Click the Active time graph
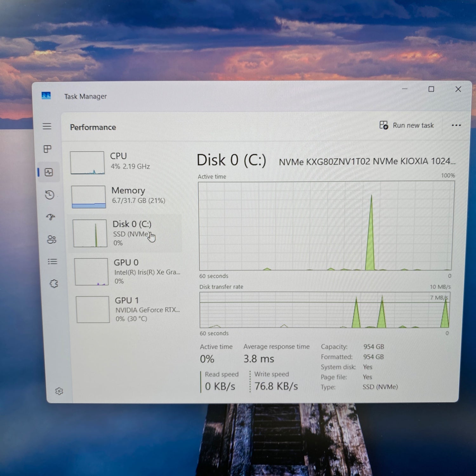Viewport: 476px width, 476px height. tap(326, 226)
